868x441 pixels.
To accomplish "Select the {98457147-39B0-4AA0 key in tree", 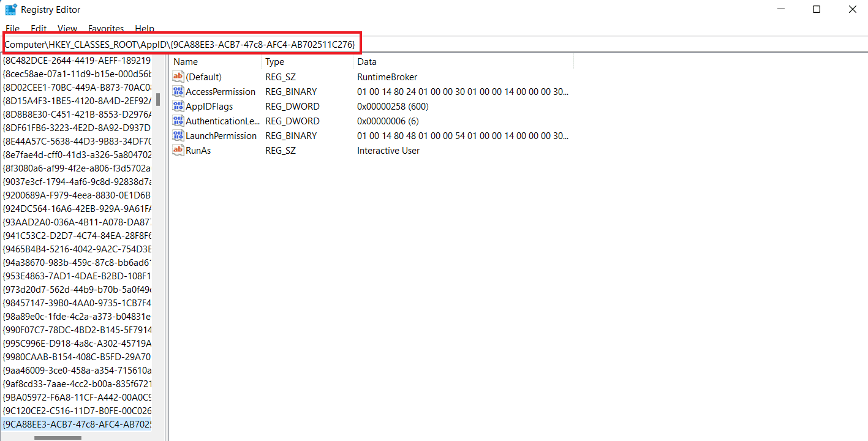I will pos(77,303).
